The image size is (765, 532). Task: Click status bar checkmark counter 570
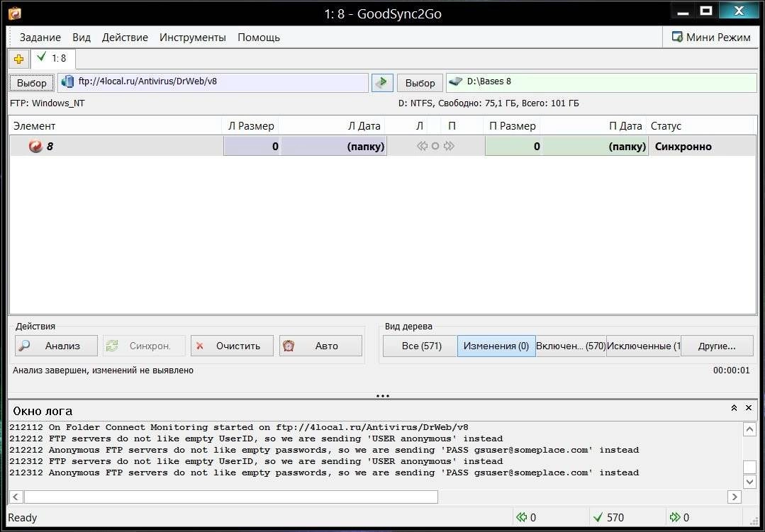[x=608, y=517]
